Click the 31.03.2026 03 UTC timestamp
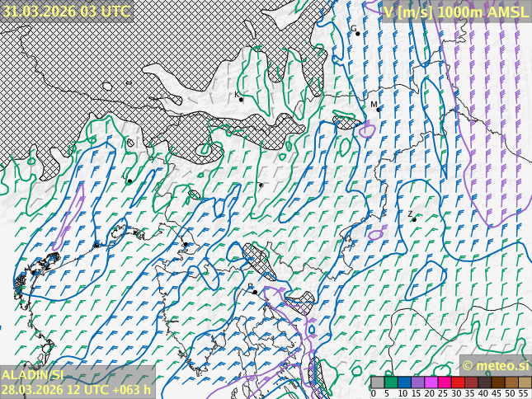The image size is (532, 399). click(66, 11)
